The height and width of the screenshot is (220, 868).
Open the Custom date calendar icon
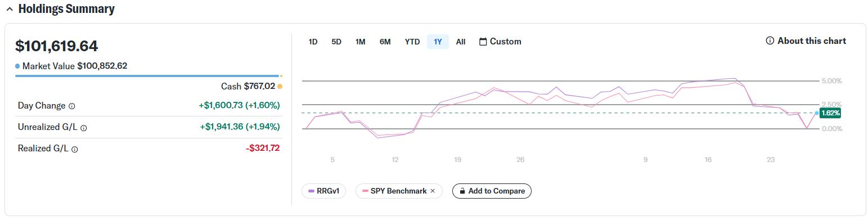pos(483,42)
